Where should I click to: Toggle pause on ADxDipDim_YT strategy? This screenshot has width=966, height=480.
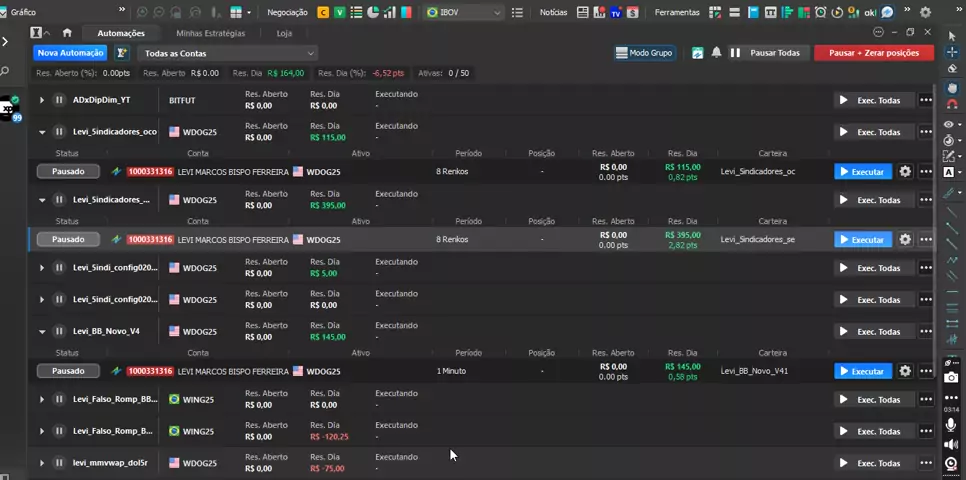coord(59,100)
